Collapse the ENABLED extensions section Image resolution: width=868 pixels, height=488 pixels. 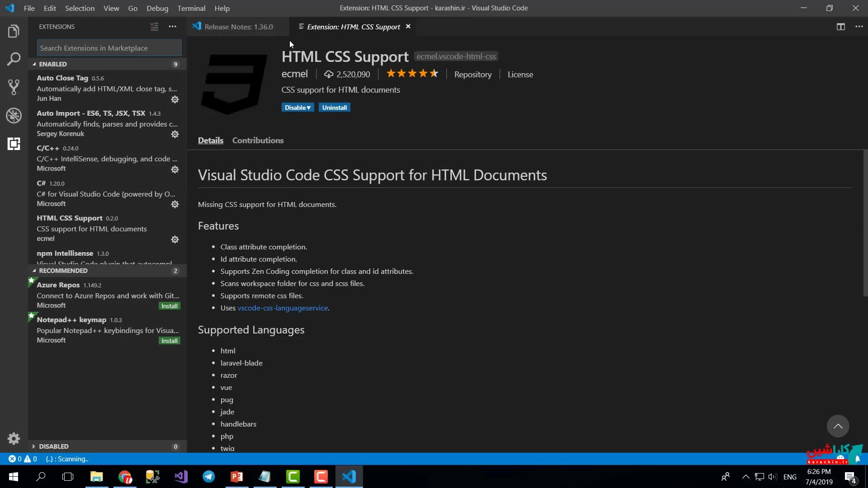[x=107, y=64]
